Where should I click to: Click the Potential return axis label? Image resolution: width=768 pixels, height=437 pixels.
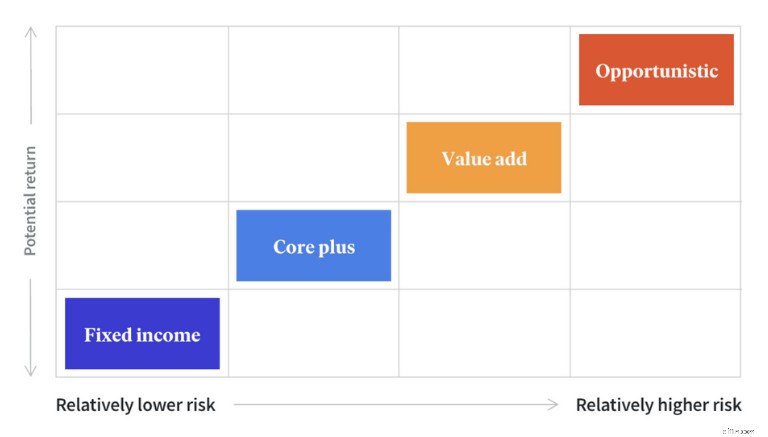pyautogui.click(x=30, y=201)
